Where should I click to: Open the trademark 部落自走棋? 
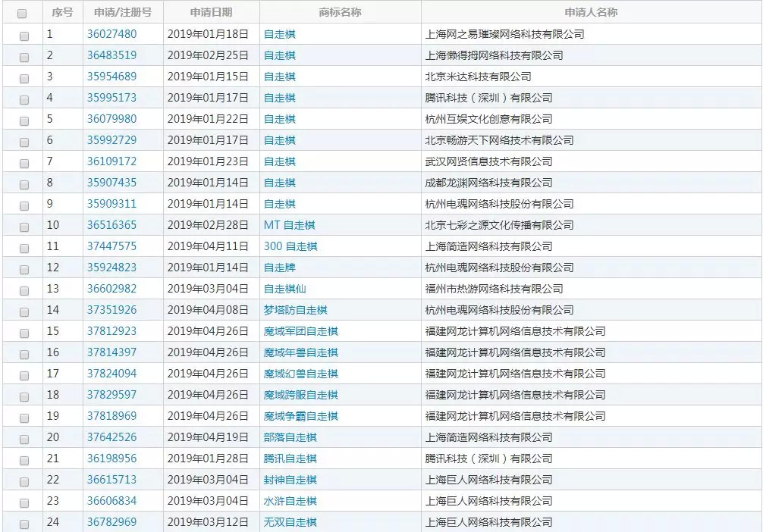pos(290,437)
